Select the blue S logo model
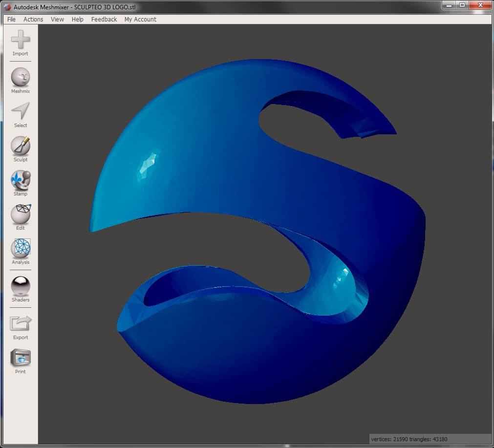The width and height of the screenshot is (494, 448). click(x=244, y=220)
